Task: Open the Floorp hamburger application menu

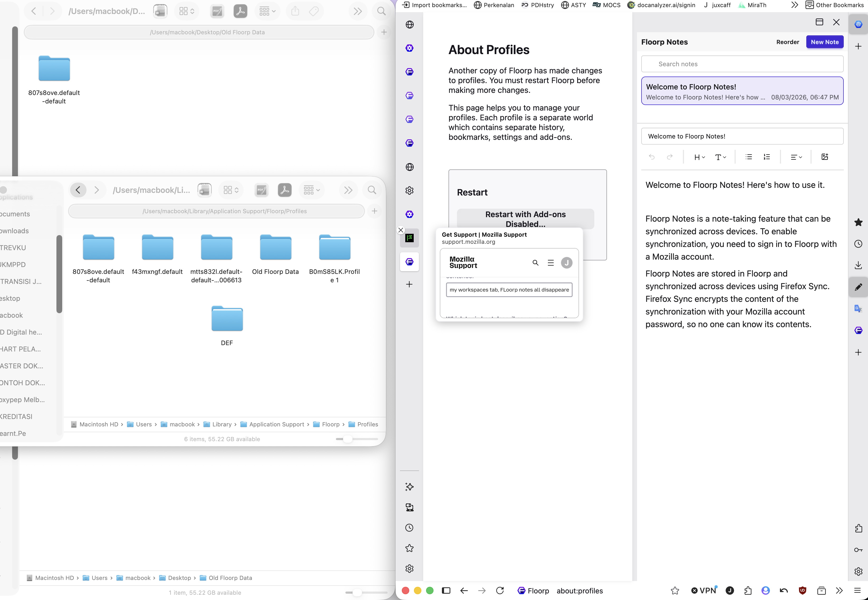Action: [x=857, y=591]
